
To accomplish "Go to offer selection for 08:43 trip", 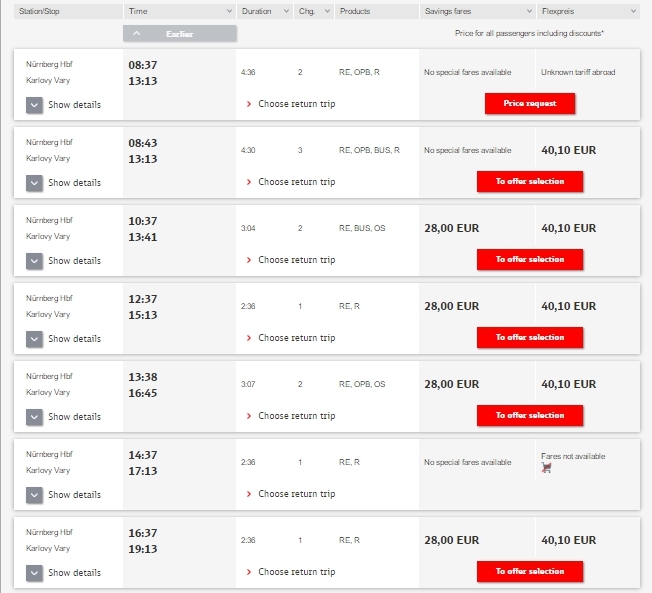I will pos(530,182).
